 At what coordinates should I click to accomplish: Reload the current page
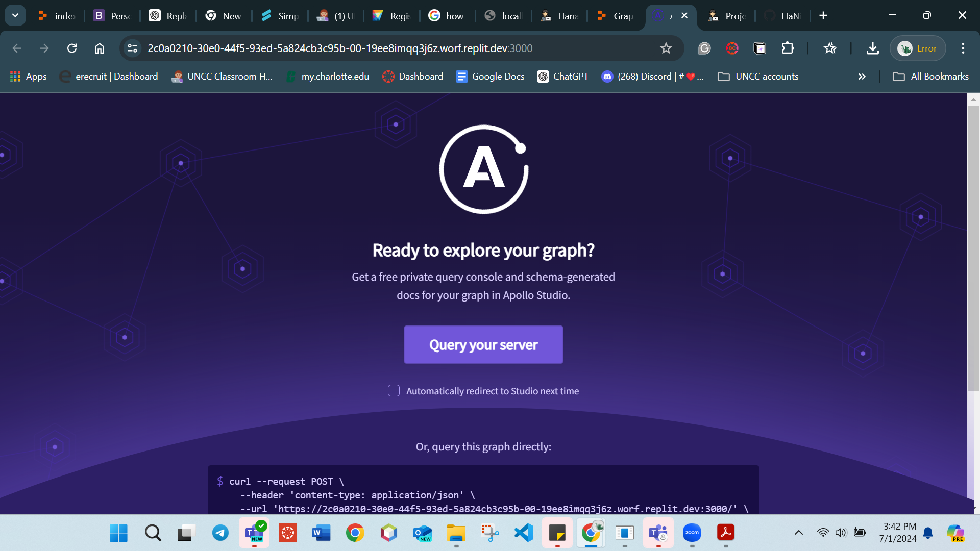tap(72, 48)
